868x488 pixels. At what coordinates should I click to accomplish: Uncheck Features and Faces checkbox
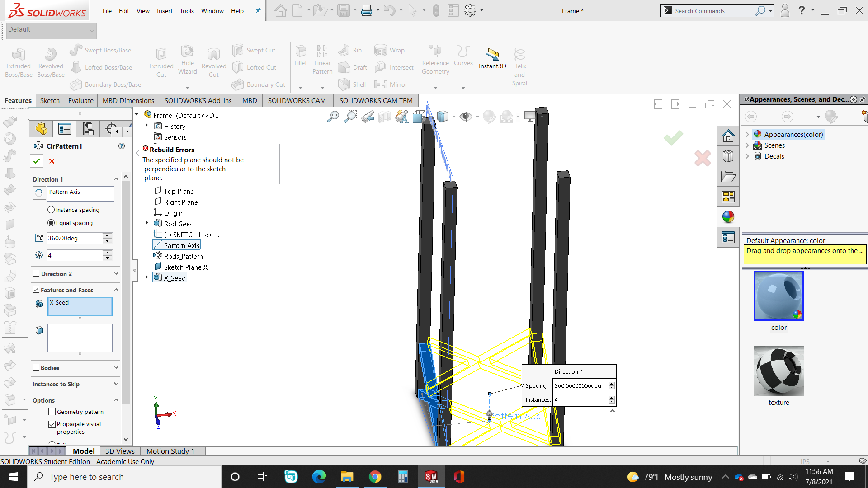(36, 290)
